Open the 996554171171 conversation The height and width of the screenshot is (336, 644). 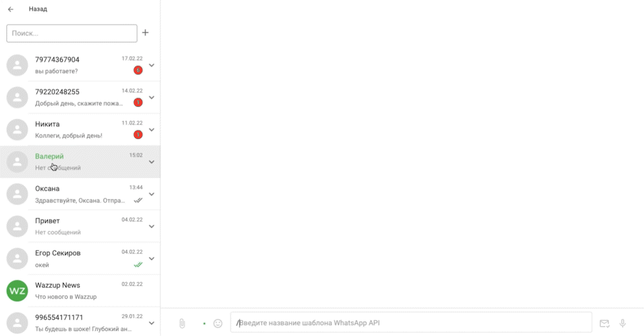click(80, 322)
